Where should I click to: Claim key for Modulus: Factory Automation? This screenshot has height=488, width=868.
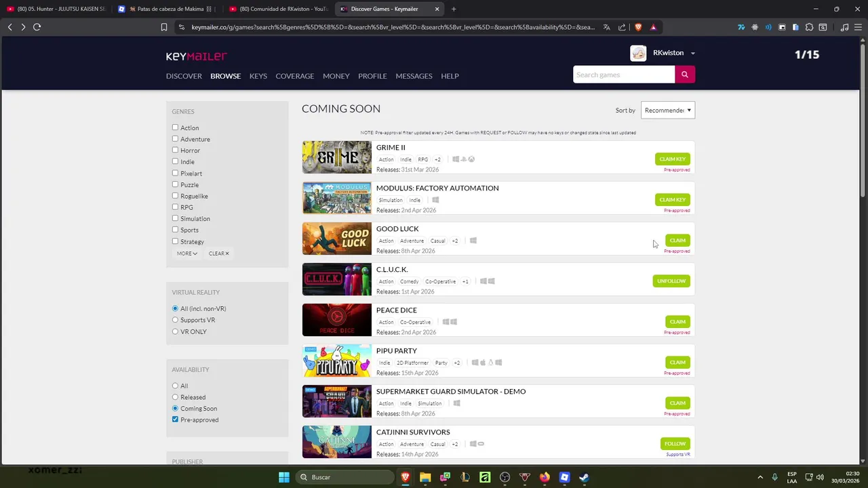click(x=673, y=200)
